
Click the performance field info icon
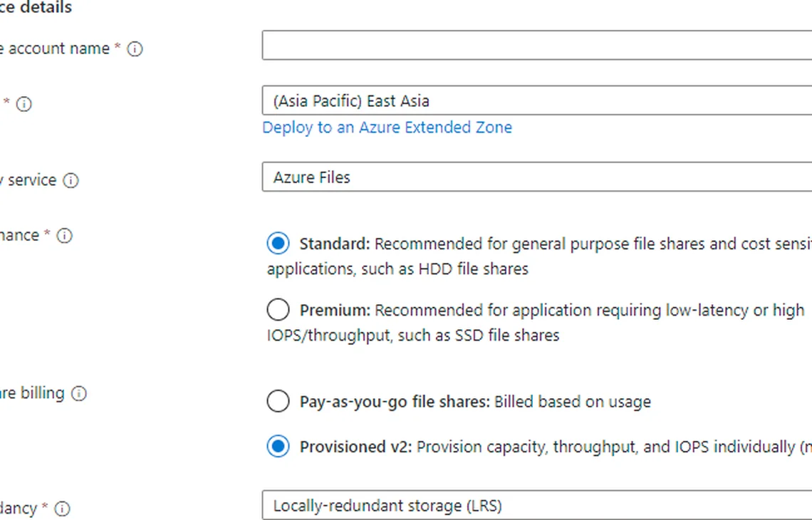click(64, 236)
